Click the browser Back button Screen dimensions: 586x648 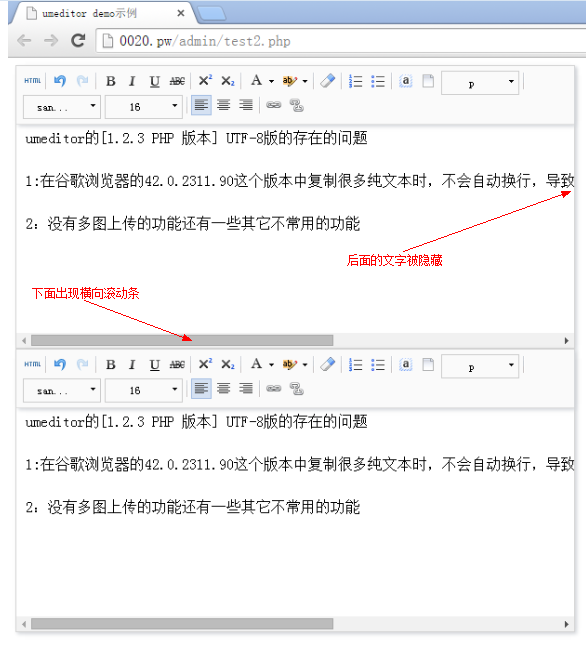pyautogui.click(x=24, y=40)
